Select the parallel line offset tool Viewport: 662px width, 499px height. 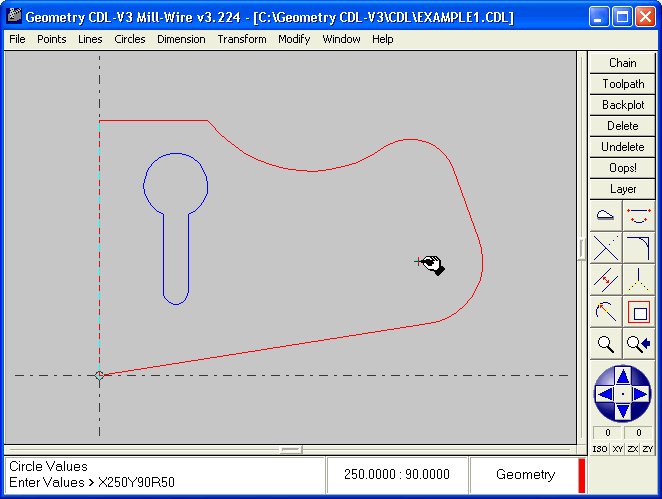click(605, 280)
